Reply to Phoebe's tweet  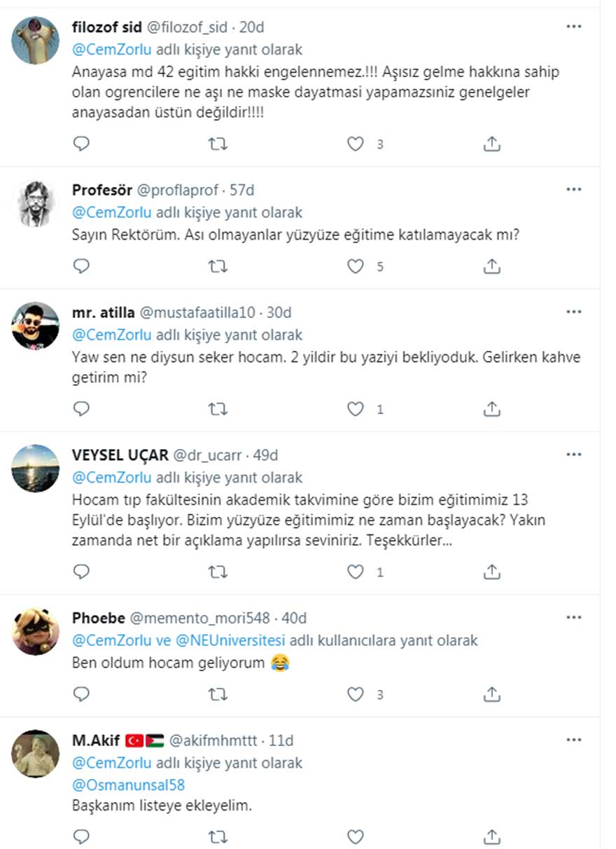click(x=82, y=695)
